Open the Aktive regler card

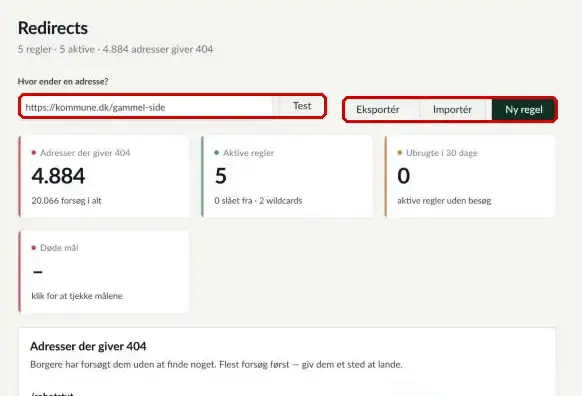287,177
